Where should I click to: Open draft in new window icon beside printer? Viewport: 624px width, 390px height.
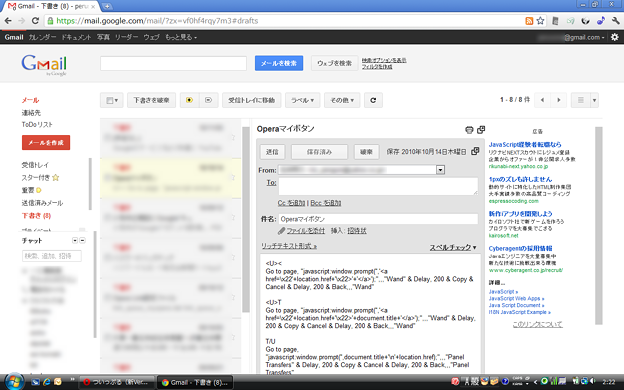pyautogui.click(x=481, y=129)
